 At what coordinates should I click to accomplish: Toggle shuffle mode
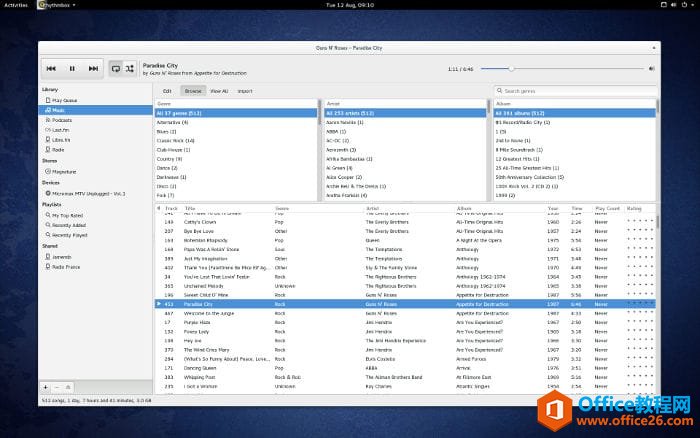[x=130, y=68]
